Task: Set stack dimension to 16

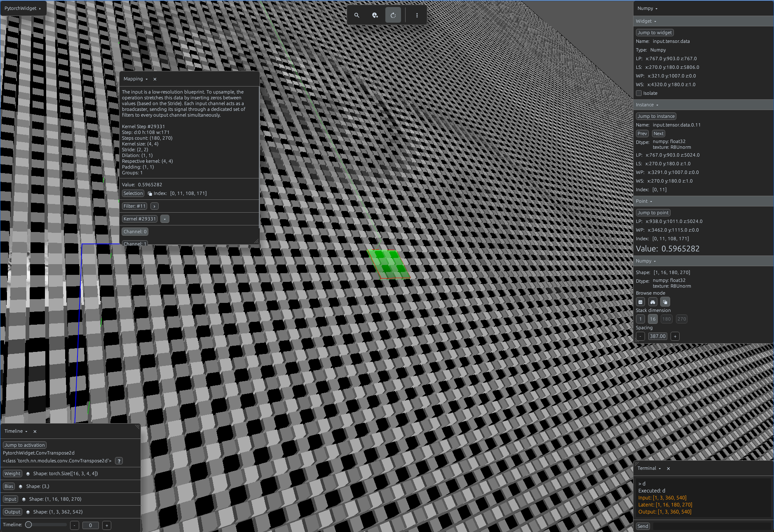Action: [x=653, y=319]
